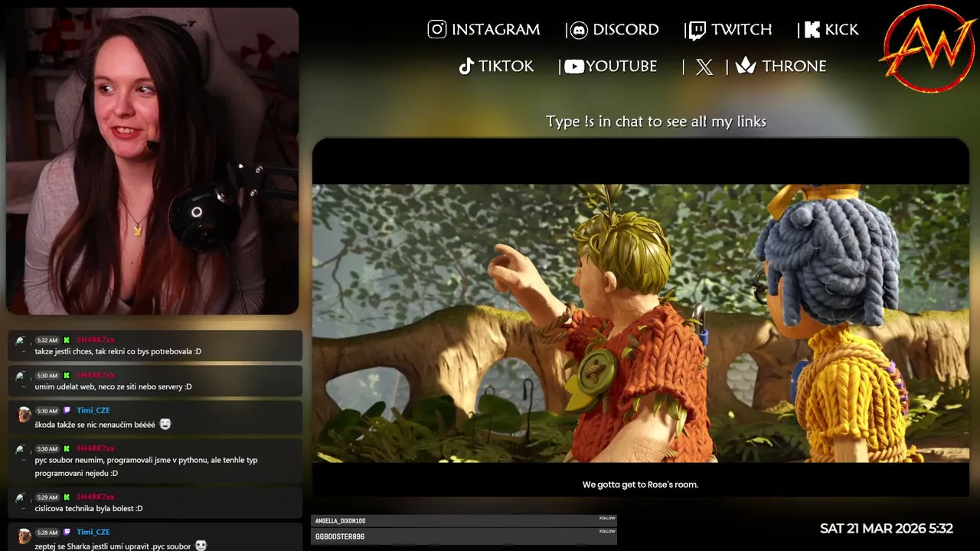Click the avatar beside "pyc soubor neumim" message

(x=22, y=452)
